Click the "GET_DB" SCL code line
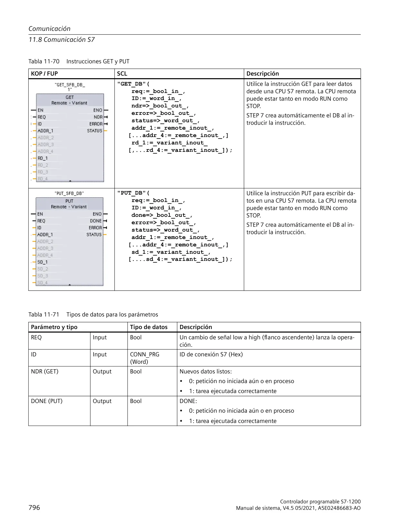The height and width of the screenshot is (532, 399). [x=133, y=84]
